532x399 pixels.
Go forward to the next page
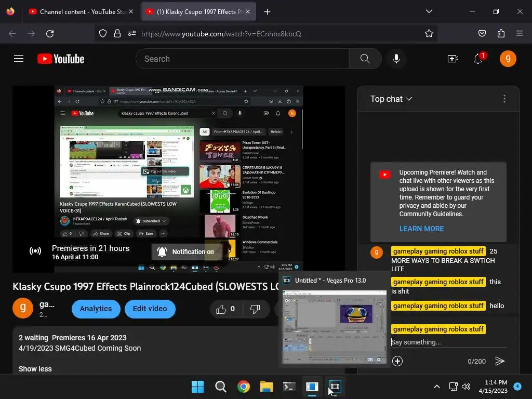[x=31, y=34]
